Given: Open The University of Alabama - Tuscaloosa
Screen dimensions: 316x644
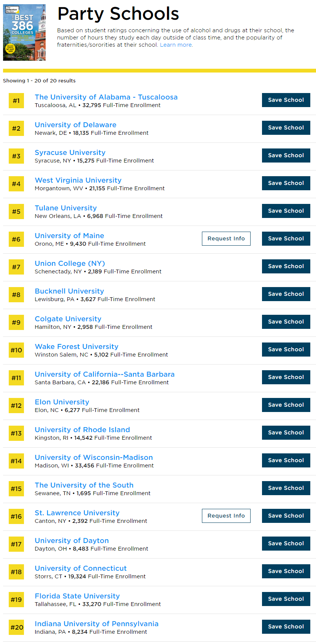Looking at the screenshot, I should click(x=106, y=97).
